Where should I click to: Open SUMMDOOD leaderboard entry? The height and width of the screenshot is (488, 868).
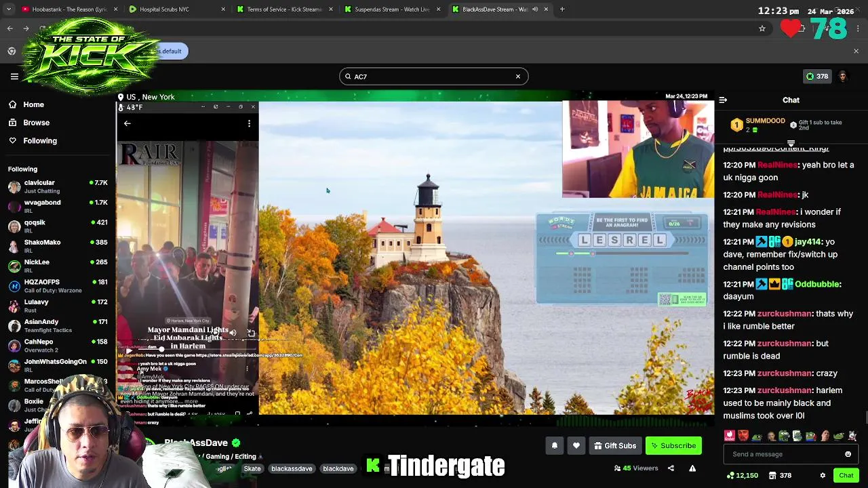757,125
